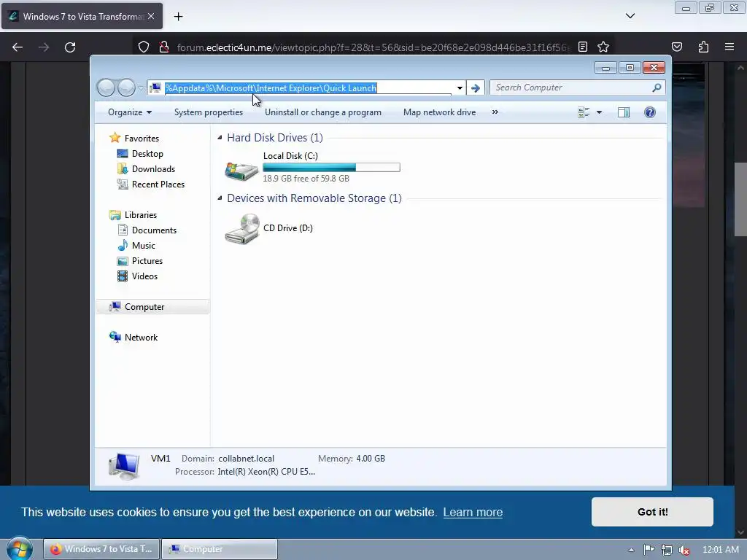This screenshot has width=747, height=560.
Task: Open the browser extensions icon
Action: tap(703, 47)
